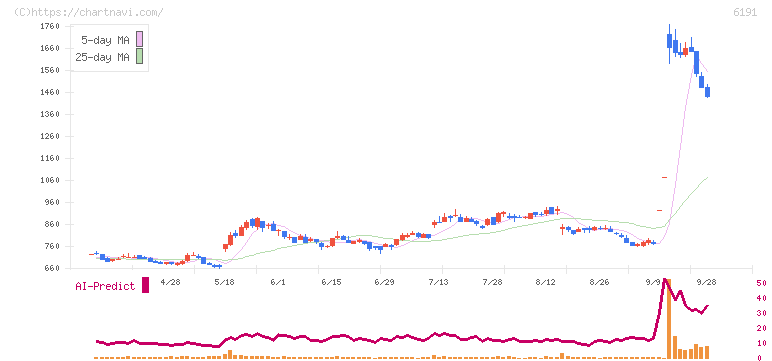This screenshot has width=772, height=361.
Task: Click the 1160 price axis label
Action: pyautogui.click(x=50, y=159)
